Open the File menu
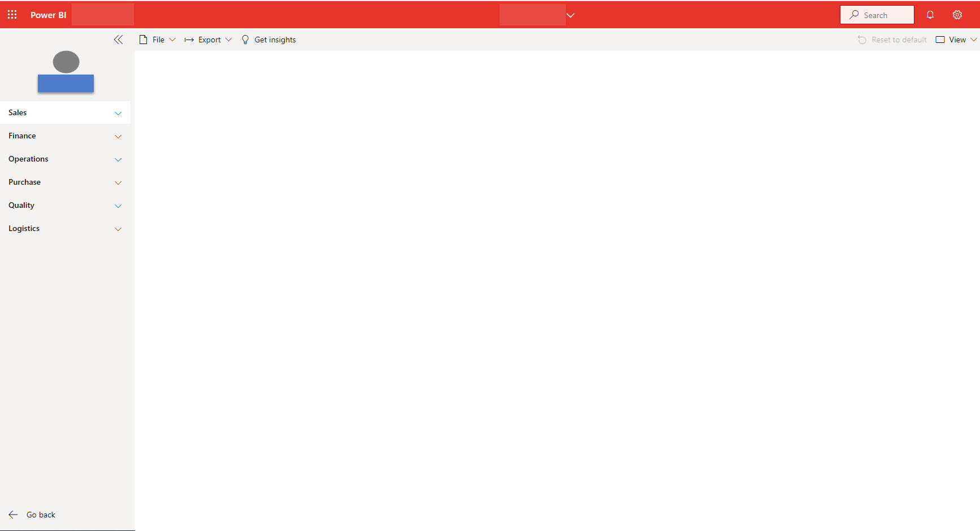This screenshot has height=531, width=980. coord(158,40)
